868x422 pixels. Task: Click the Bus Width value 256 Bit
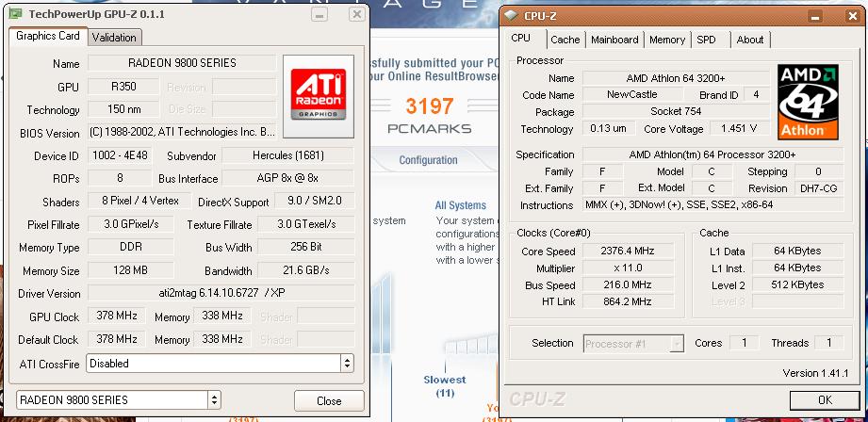click(x=306, y=247)
